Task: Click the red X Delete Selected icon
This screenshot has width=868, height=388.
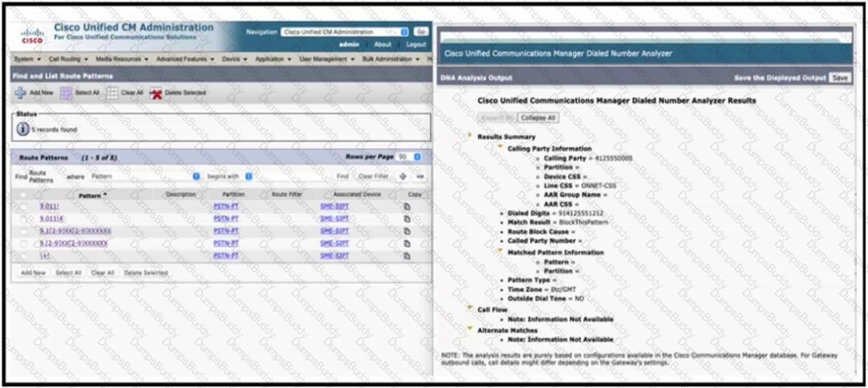Action: click(x=156, y=93)
